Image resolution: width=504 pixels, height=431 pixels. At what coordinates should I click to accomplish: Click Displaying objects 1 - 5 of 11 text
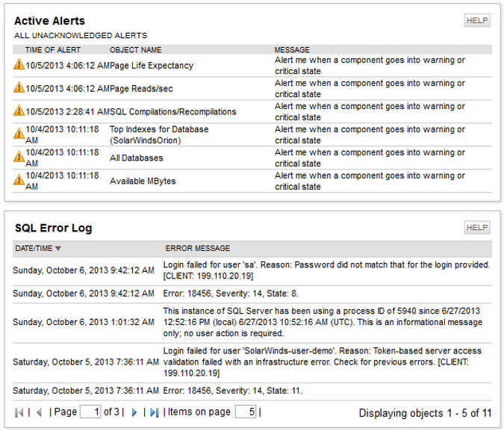click(x=425, y=413)
